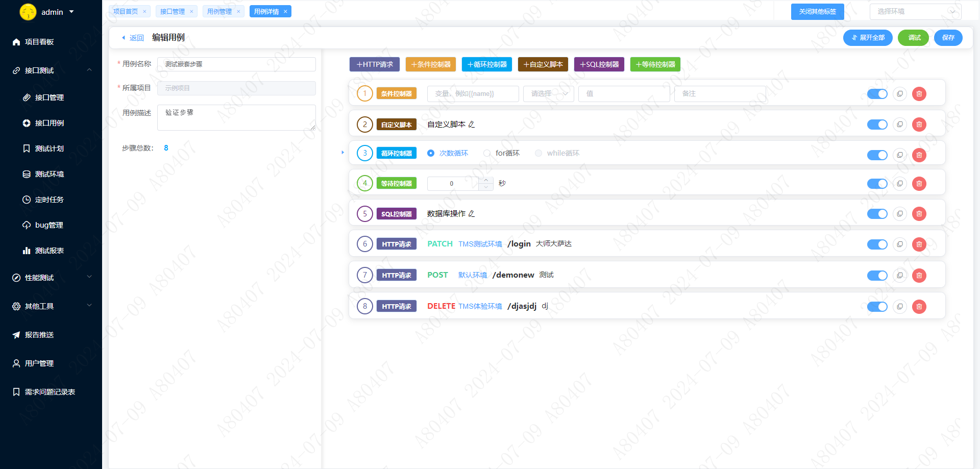980x469 pixels.
Task: Close the 用例详情 tab
Action: [285, 11]
